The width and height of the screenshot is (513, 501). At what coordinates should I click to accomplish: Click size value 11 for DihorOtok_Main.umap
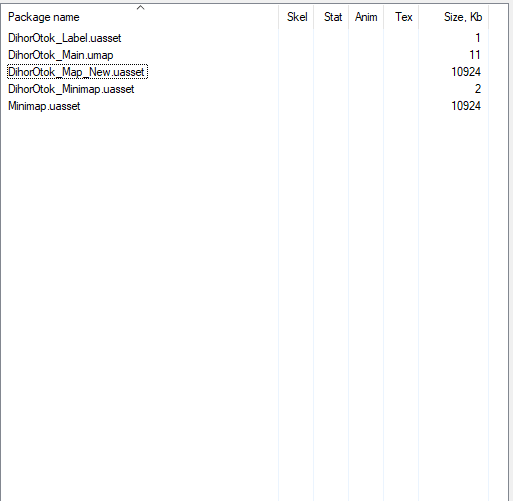point(475,55)
